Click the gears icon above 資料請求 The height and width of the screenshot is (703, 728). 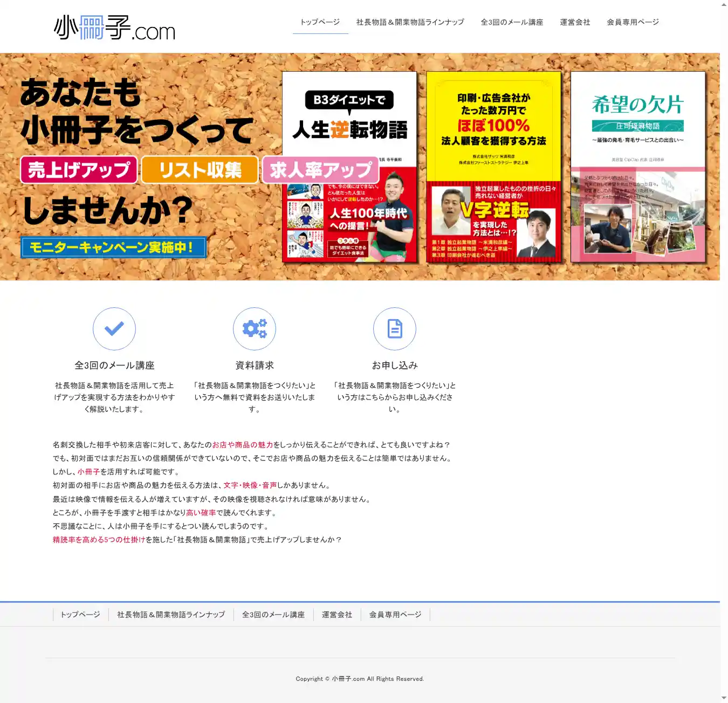254,329
